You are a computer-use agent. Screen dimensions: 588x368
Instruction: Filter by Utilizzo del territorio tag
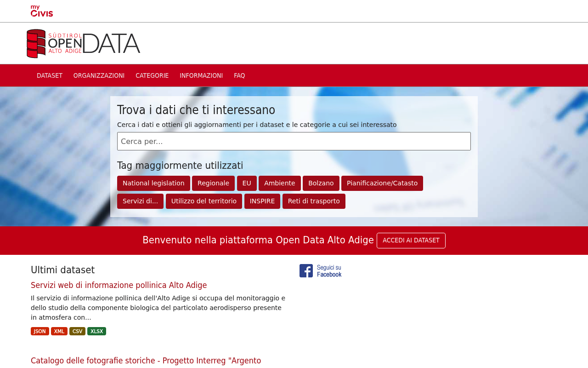click(204, 201)
